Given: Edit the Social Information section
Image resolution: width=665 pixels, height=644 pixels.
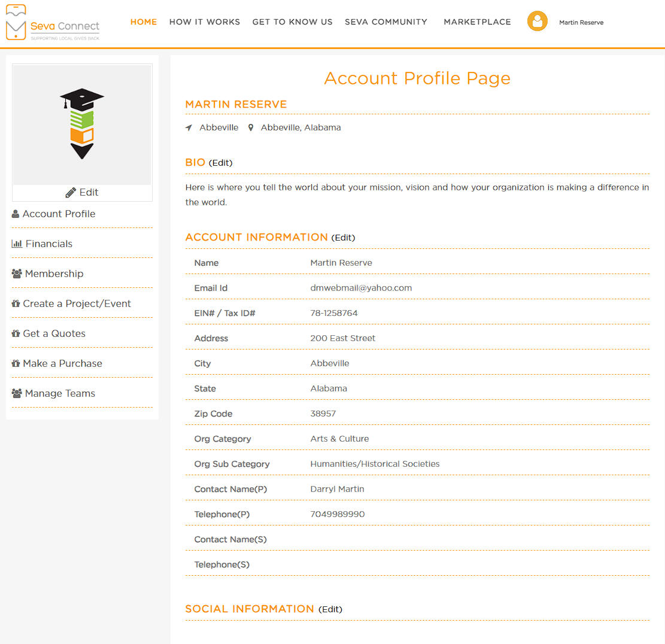Looking at the screenshot, I should 330,609.
